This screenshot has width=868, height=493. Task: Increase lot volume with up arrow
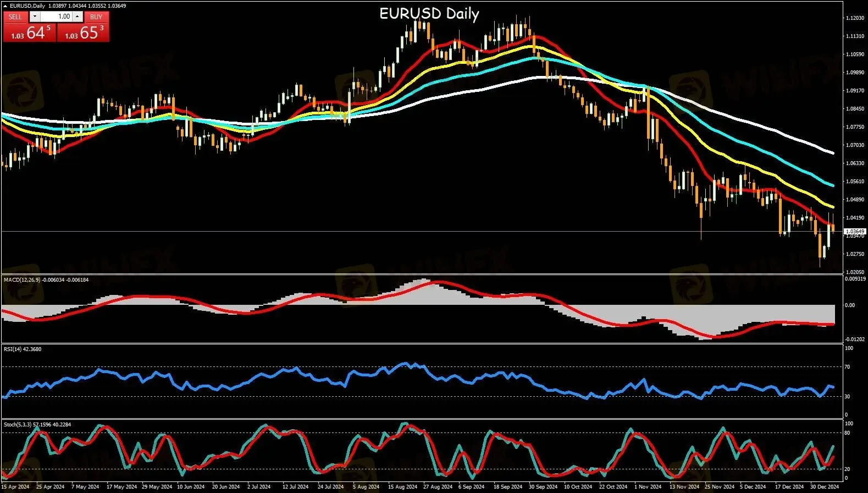click(x=78, y=17)
